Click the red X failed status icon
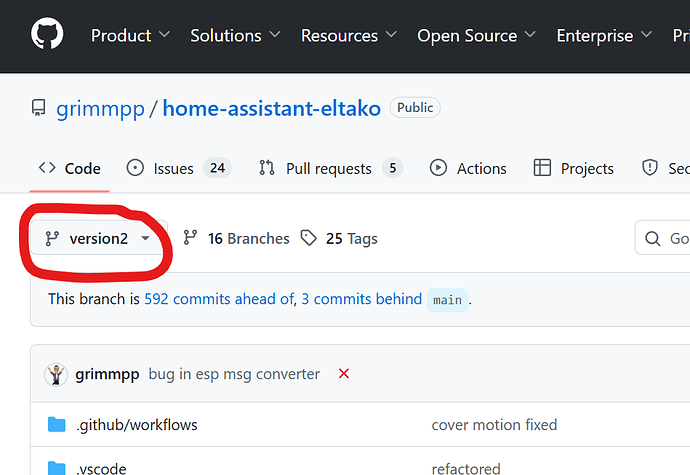The image size is (690, 475). coord(344,374)
